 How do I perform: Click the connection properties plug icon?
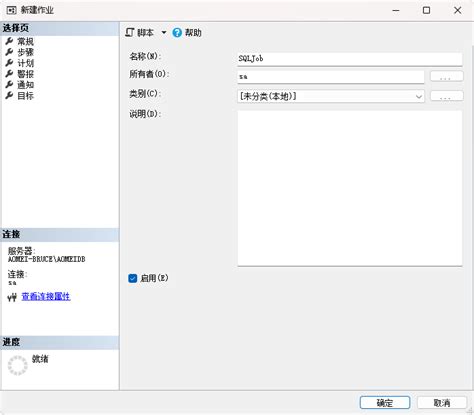point(12,297)
